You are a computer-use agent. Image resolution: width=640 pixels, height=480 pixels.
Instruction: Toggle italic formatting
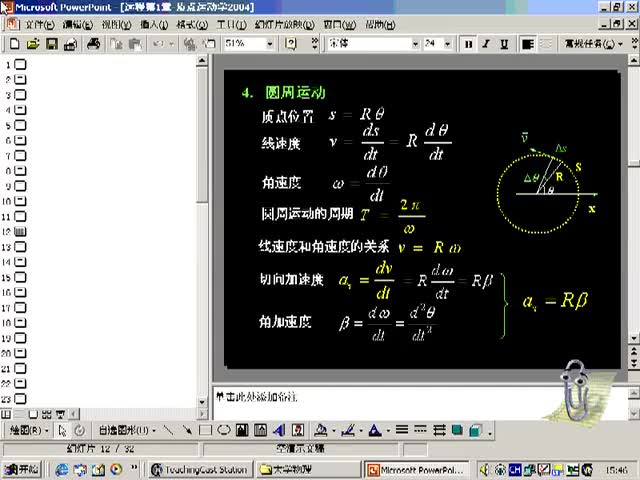pyautogui.click(x=486, y=44)
